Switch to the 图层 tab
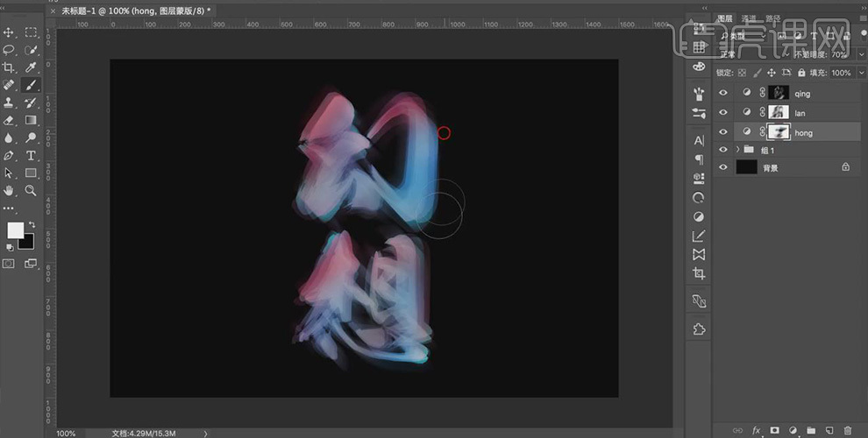 [x=725, y=18]
